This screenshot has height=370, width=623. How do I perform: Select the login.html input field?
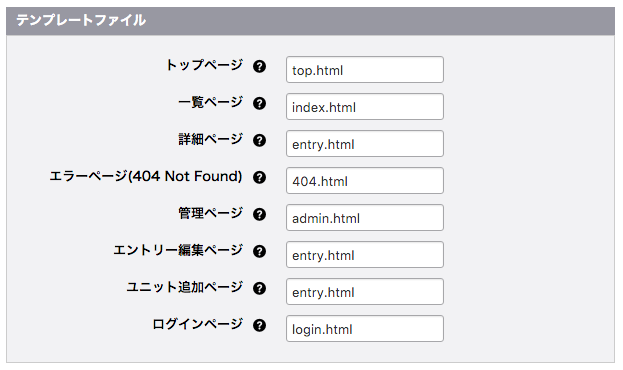pos(365,328)
